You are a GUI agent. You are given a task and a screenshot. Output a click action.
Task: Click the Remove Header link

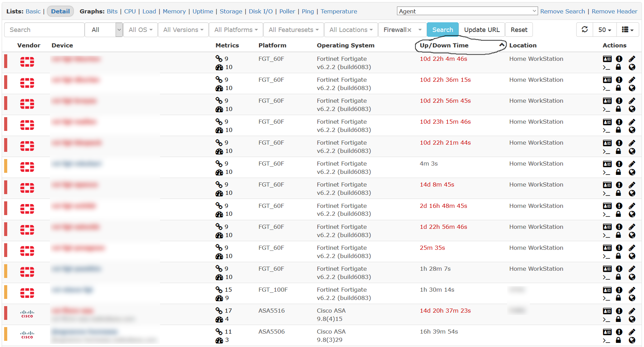tap(614, 11)
